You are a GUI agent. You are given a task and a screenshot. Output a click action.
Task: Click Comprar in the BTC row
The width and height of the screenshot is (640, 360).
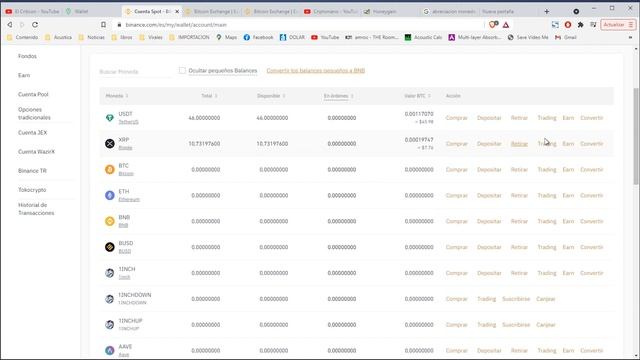(456, 169)
